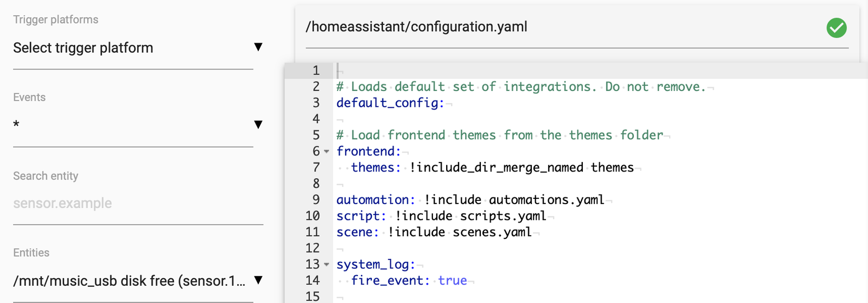Image resolution: width=868 pixels, height=303 pixels.
Task: Focus the Search entity input field
Action: point(138,204)
